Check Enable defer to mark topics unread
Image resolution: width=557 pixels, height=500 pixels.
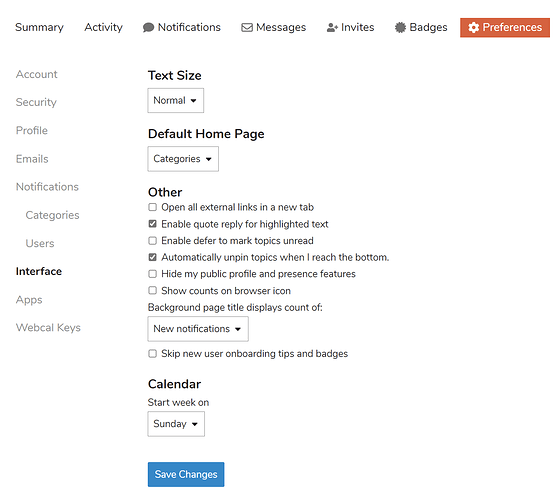click(x=152, y=240)
